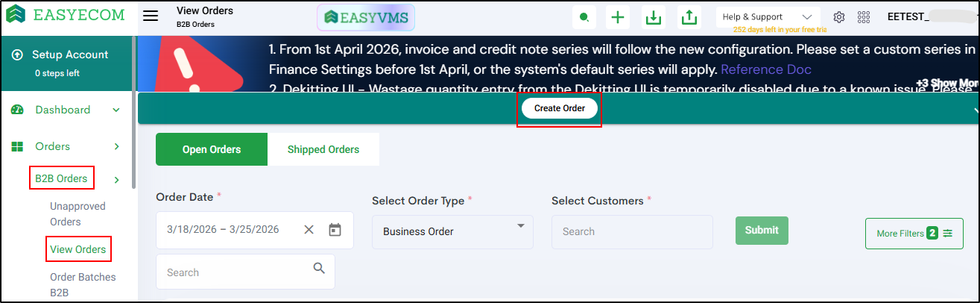
Task: Click the green search icon in header
Action: click(584, 17)
